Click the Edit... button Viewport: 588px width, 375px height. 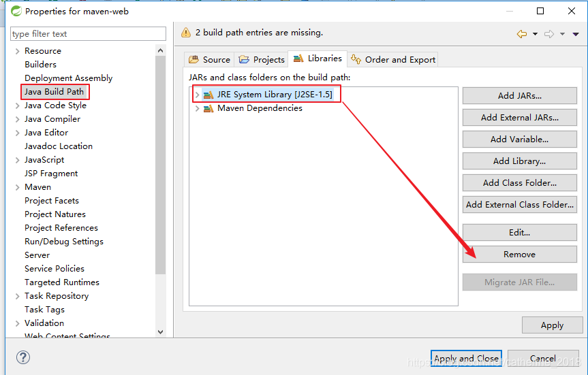519,233
